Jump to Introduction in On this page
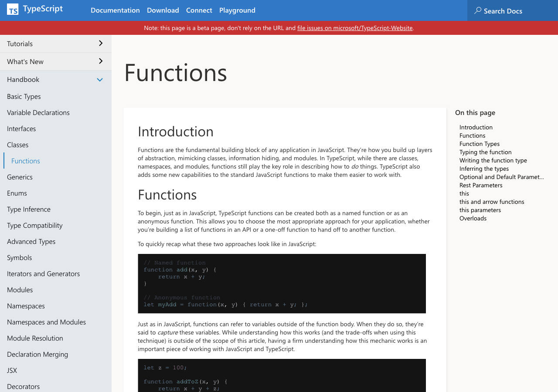The image size is (558, 392). coord(476,127)
